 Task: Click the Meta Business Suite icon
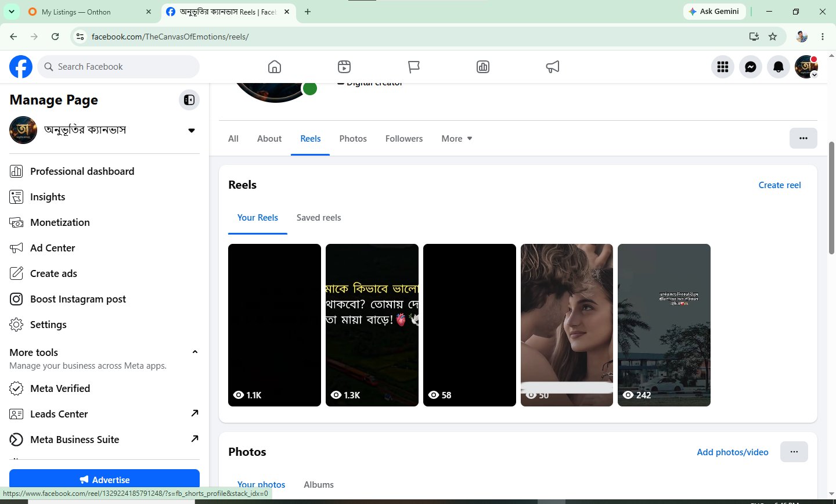(x=16, y=440)
